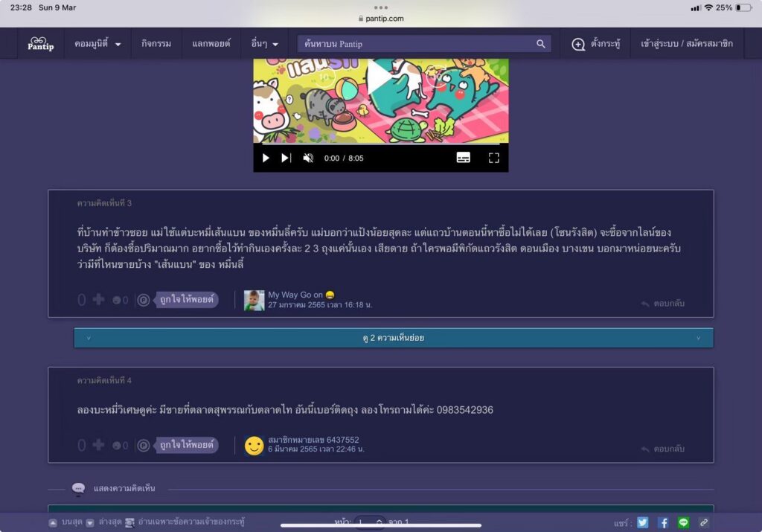Jump to bottom with ล่างสุด
Screen dimensions: 762x532
(x=104, y=522)
